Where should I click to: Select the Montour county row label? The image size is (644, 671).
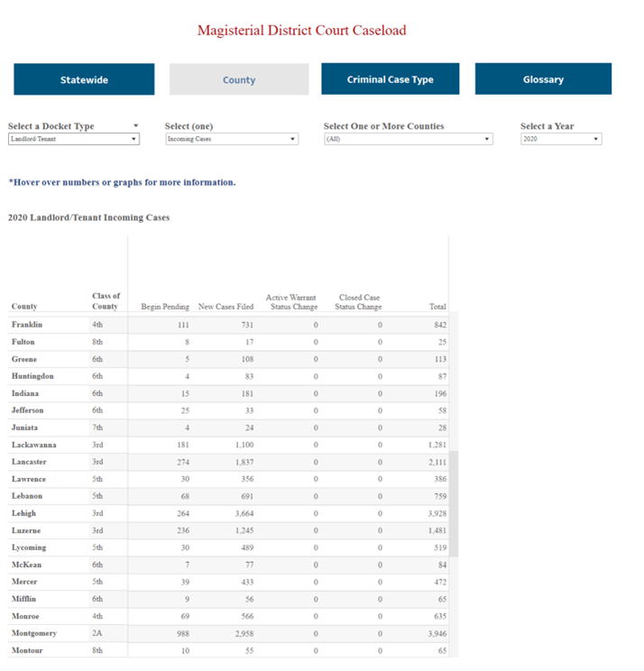point(27,650)
